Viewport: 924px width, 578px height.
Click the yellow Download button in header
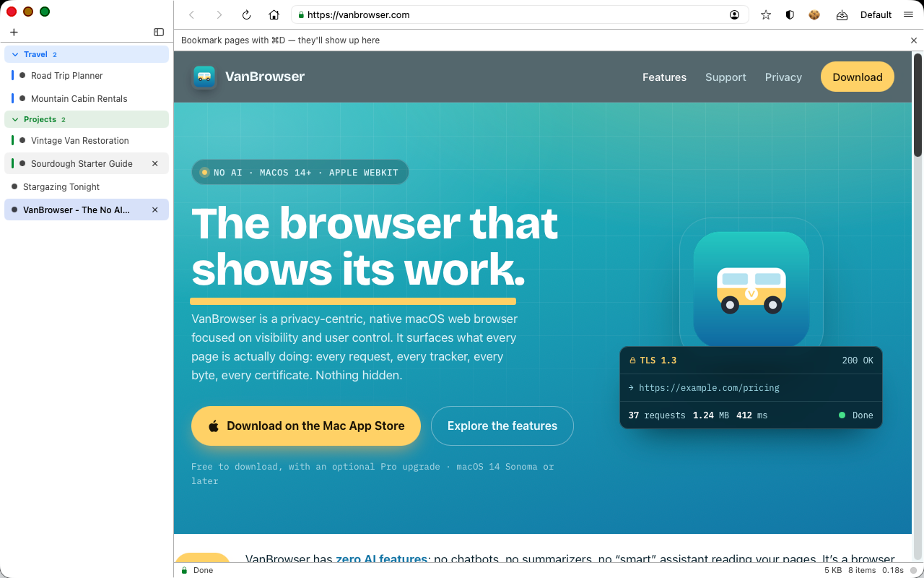point(858,77)
